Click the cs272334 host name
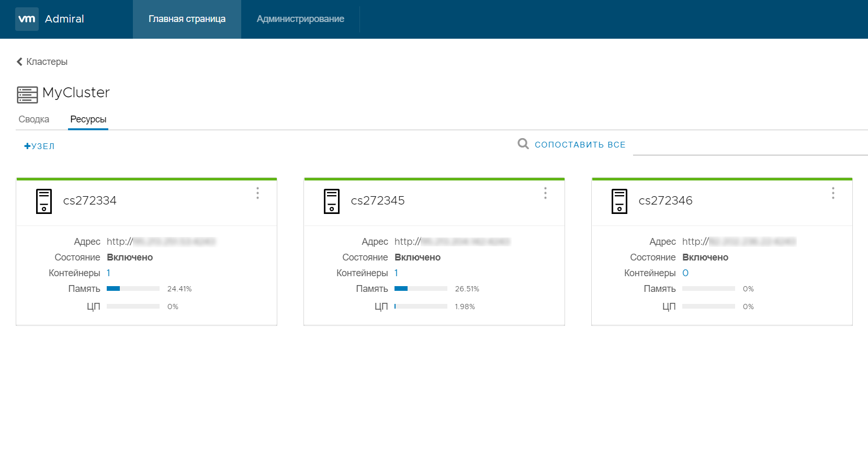Viewport: 868px width, 476px height. click(90, 200)
